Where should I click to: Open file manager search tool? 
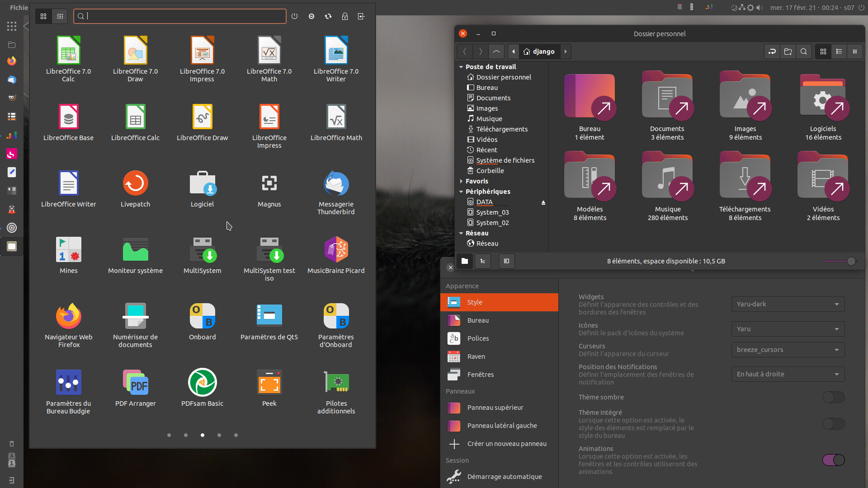(803, 52)
